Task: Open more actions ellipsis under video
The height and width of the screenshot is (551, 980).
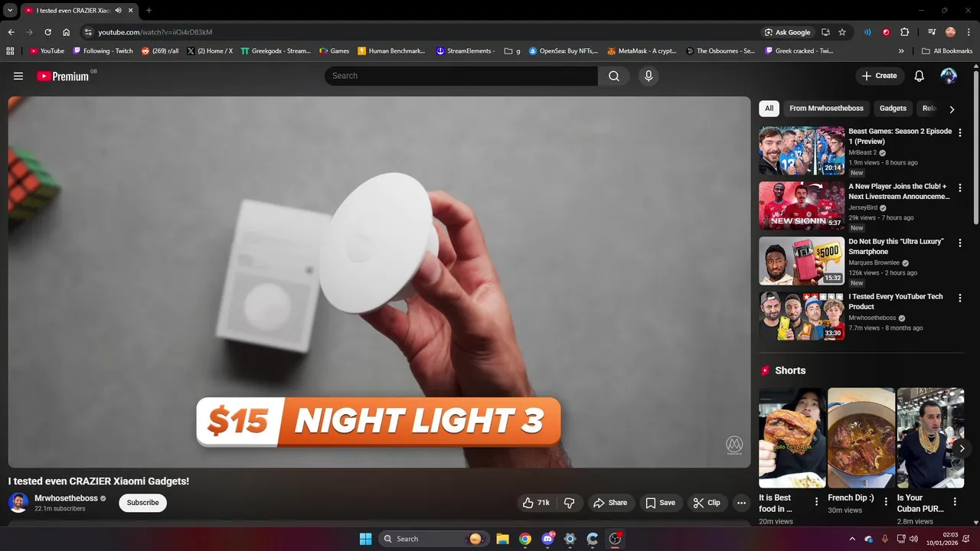Action: [x=741, y=503]
